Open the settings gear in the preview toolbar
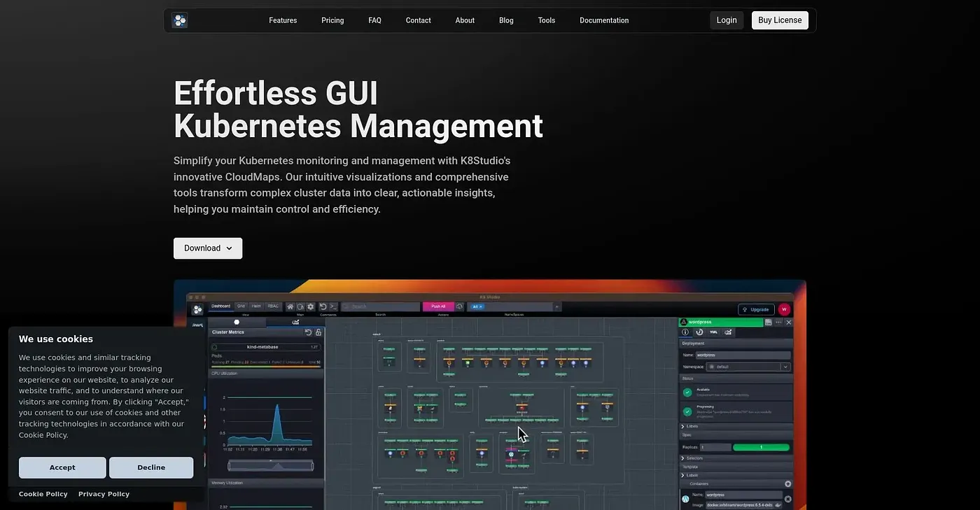The width and height of the screenshot is (980, 510). pyautogui.click(x=310, y=306)
